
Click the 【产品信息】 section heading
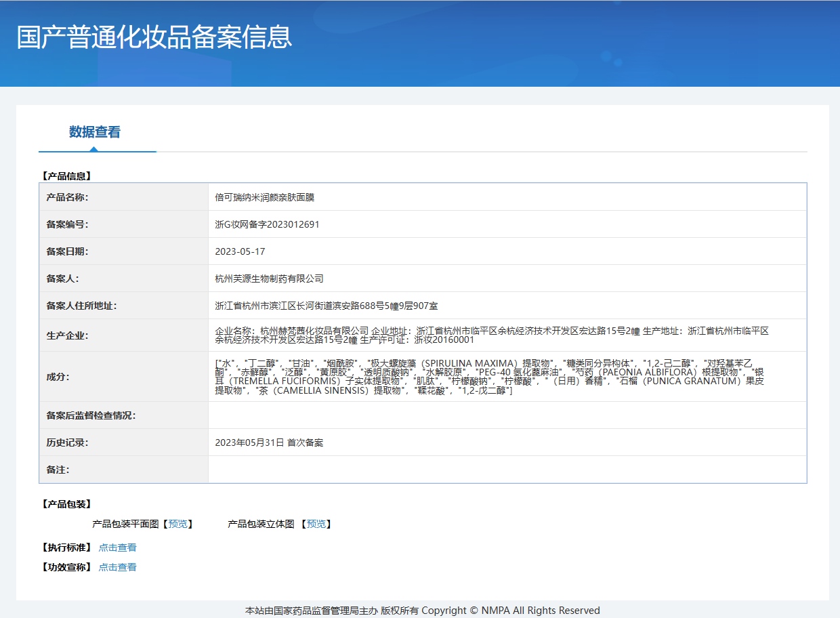(66, 176)
